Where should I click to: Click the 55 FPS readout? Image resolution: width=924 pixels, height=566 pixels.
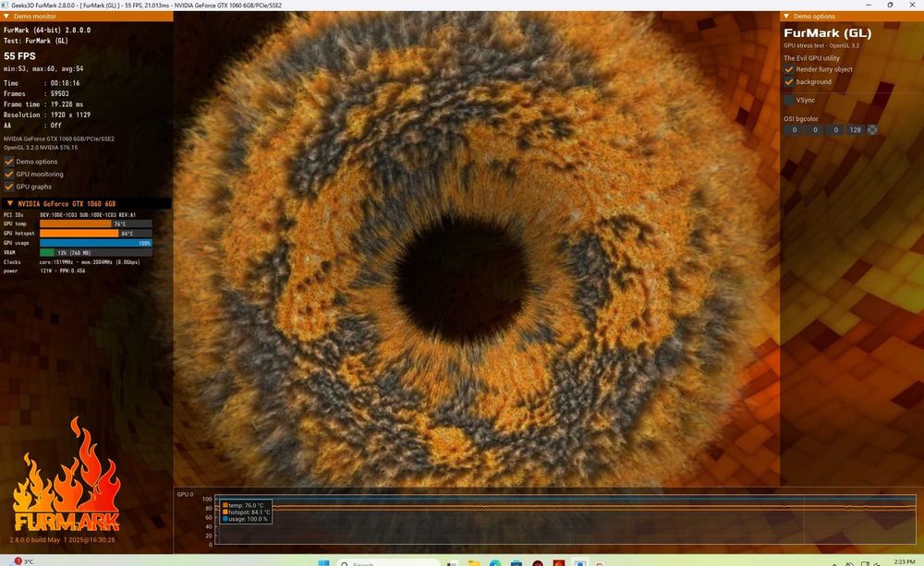[x=19, y=56]
